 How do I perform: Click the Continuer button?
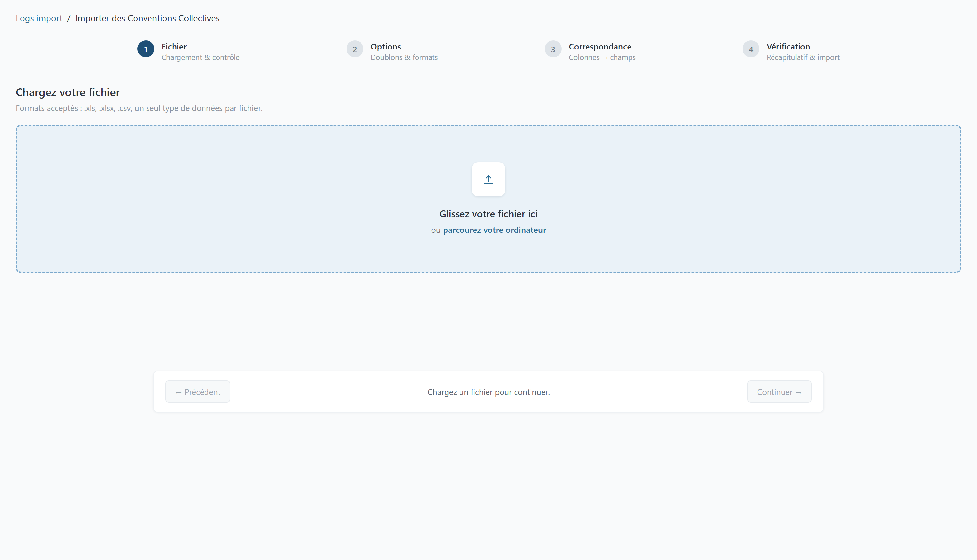click(779, 392)
